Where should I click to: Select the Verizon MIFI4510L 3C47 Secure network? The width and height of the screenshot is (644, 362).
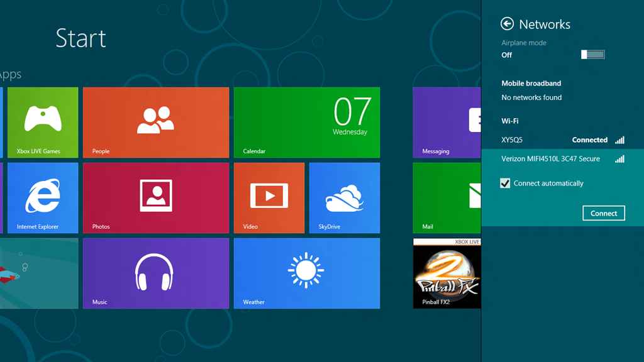point(563,159)
